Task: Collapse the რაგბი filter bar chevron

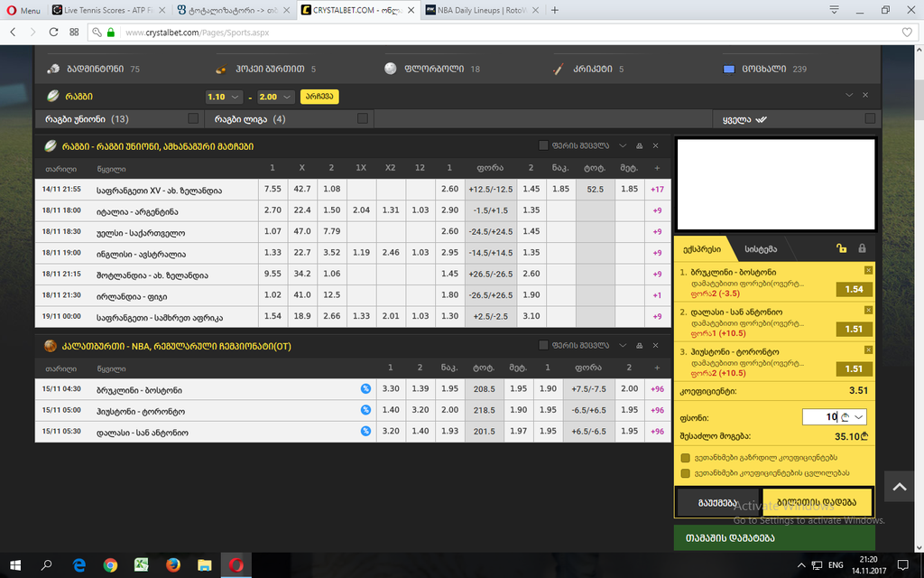Action: click(x=849, y=95)
